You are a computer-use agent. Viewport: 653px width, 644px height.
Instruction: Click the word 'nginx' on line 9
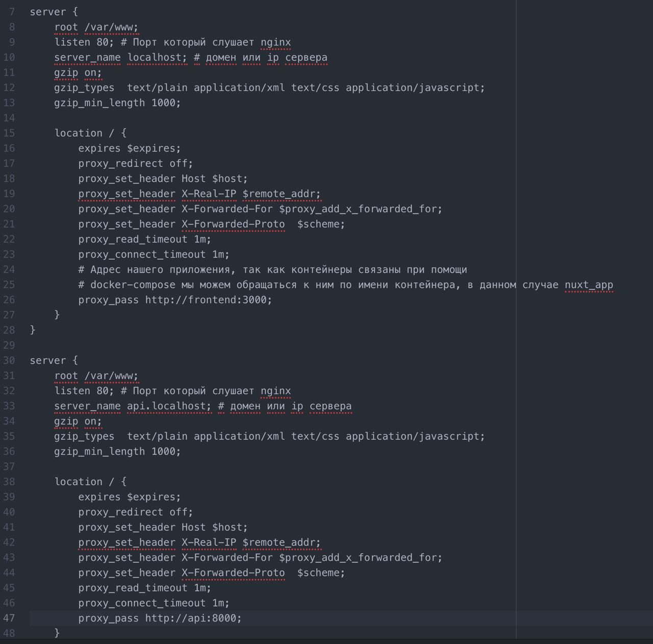(x=275, y=42)
